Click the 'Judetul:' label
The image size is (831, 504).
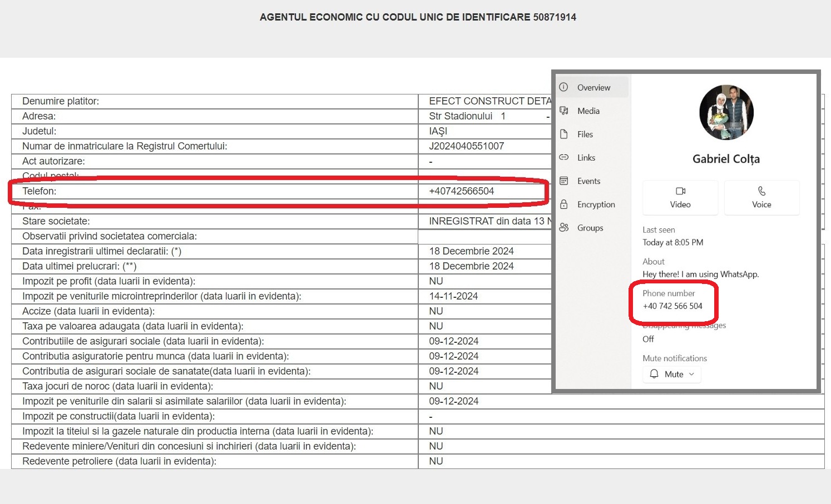coord(39,131)
